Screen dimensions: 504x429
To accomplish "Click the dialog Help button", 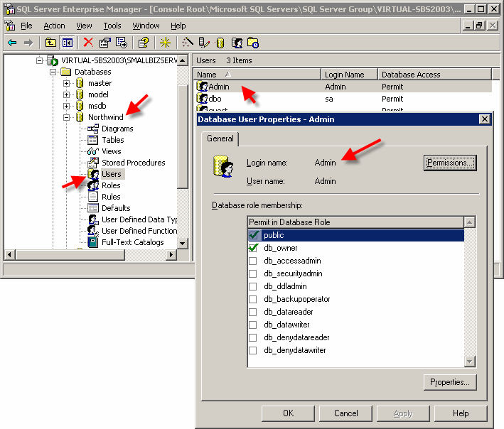I will point(461,413).
